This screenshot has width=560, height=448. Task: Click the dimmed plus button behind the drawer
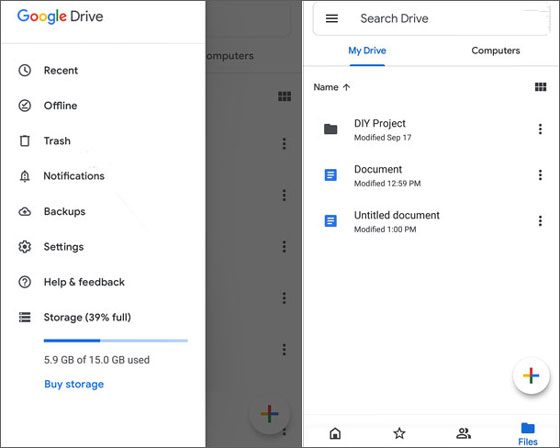pyautogui.click(x=269, y=414)
